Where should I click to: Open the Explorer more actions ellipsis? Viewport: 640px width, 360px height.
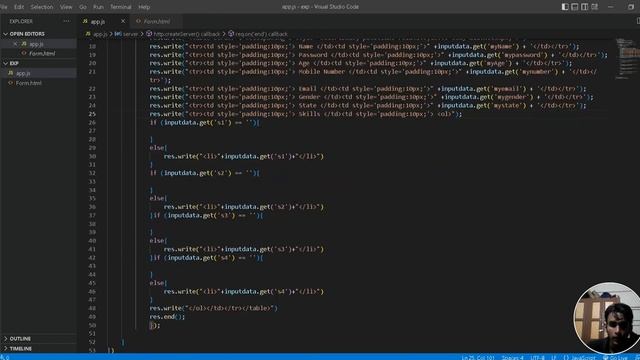coord(67,21)
